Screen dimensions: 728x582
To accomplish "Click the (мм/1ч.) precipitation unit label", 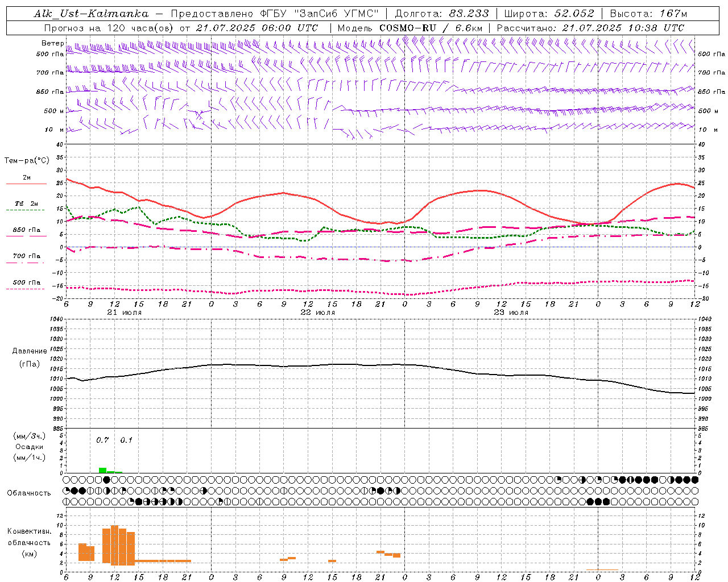I will (30, 458).
